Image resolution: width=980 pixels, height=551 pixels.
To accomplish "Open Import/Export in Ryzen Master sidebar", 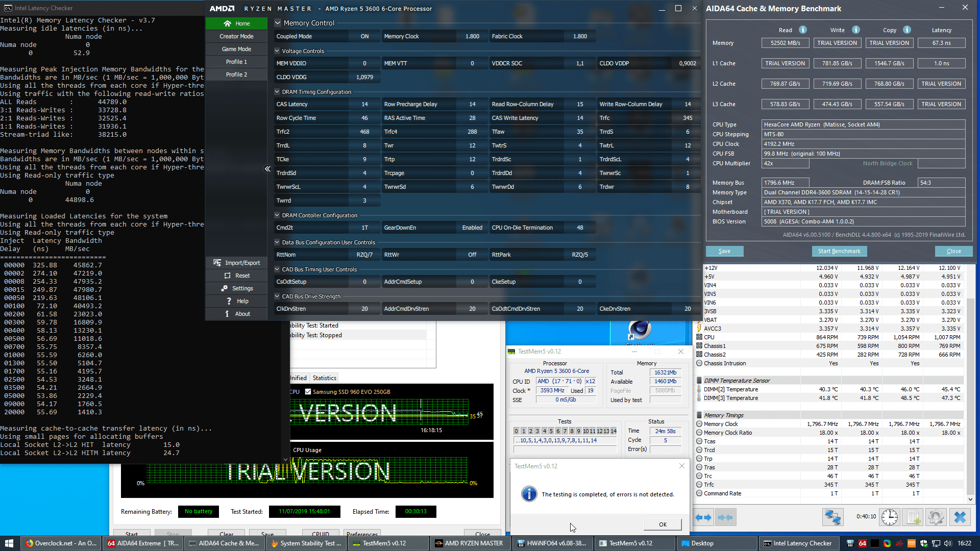I will coord(236,263).
